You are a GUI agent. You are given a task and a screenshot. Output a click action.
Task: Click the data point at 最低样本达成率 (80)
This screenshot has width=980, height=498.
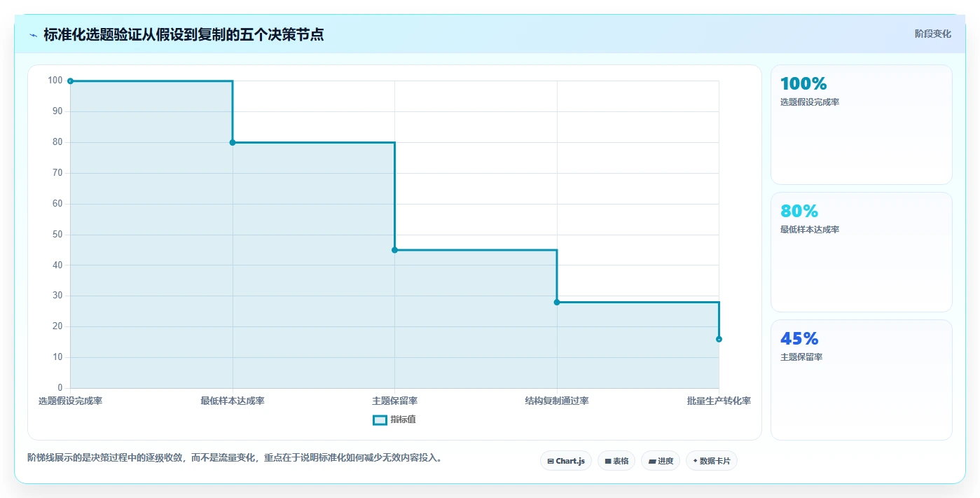point(233,142)
